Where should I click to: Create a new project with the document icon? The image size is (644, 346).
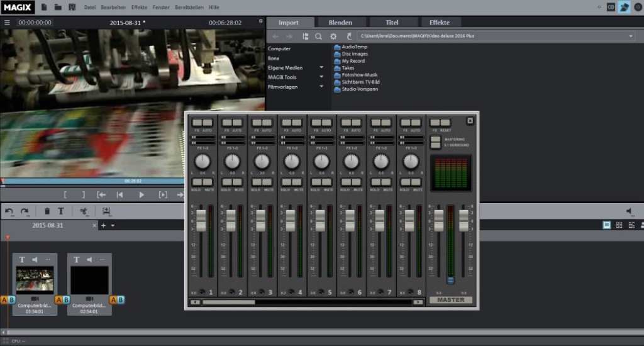tap(44, 7)
